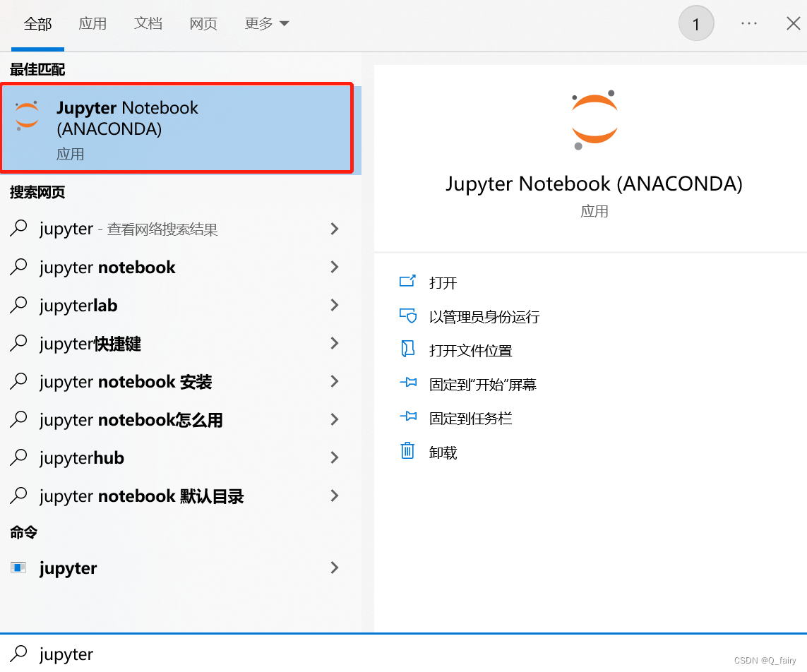Switch to the 应用 tab
Viewport: 807px width, 672px height.
[x=92, y=24]
